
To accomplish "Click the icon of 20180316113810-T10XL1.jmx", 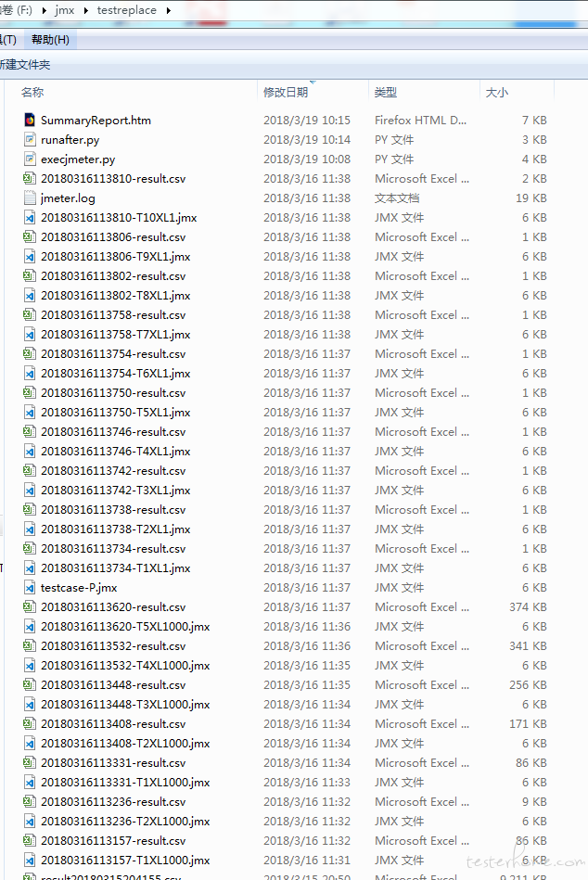I will [30, 218].
